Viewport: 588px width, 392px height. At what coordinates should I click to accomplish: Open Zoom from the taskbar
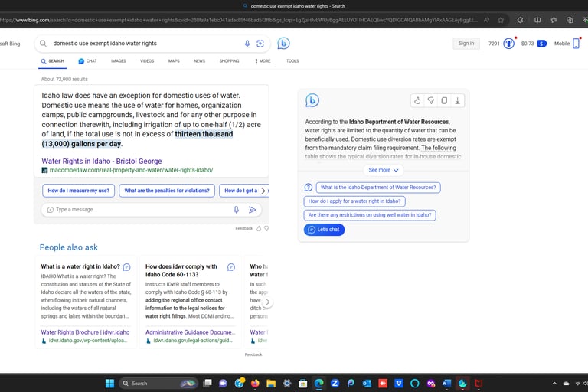[335, 383]
